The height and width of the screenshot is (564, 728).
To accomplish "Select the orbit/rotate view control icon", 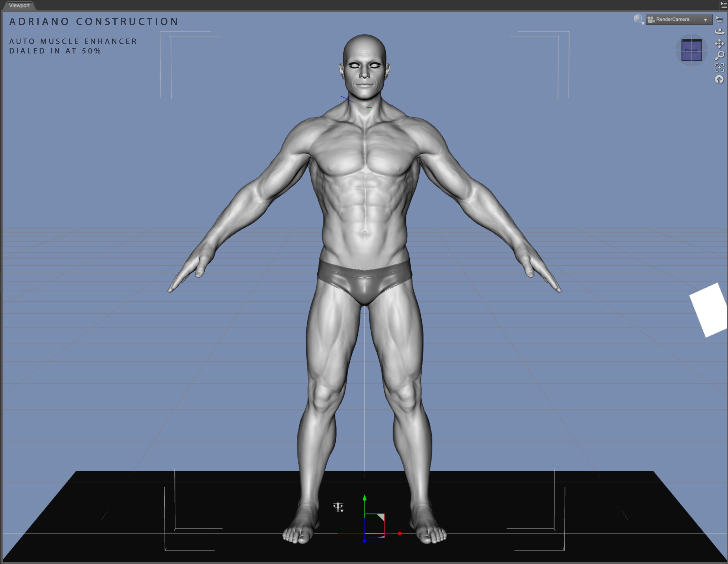I will pos(719,32).
